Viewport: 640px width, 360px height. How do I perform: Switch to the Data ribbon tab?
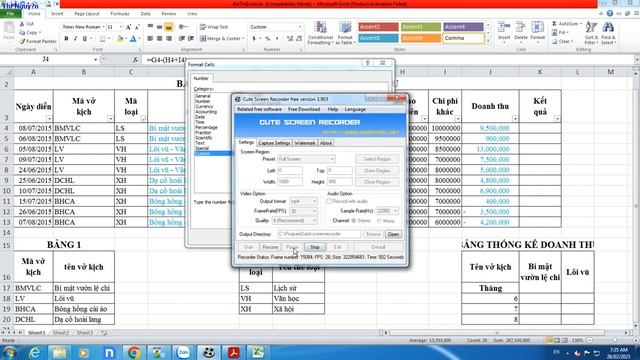(145, 14)
